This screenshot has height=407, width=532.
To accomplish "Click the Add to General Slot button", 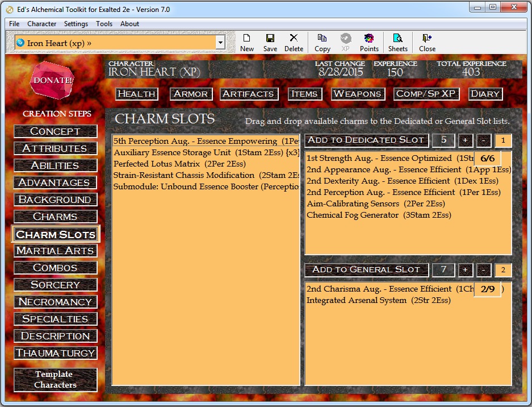I will pyautogui.click(x=366, y=270).
